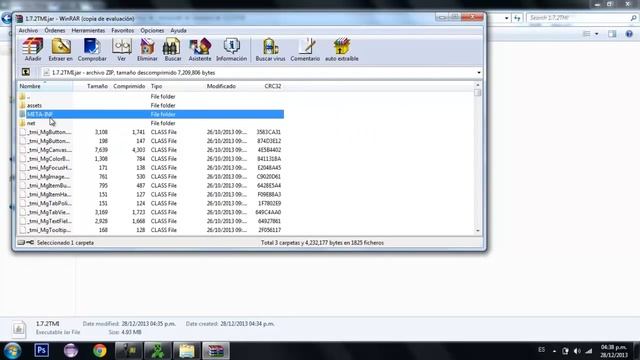Click the ES language indicator
Image resolution: width=640 pixels, height=360 pixels.
tap(541, 350)
